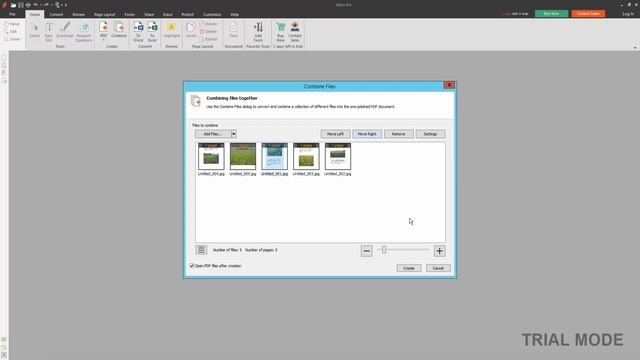Click the minus zoom-out thumbnail button
This screenshot has width=640, height=360.
(367, 251)
